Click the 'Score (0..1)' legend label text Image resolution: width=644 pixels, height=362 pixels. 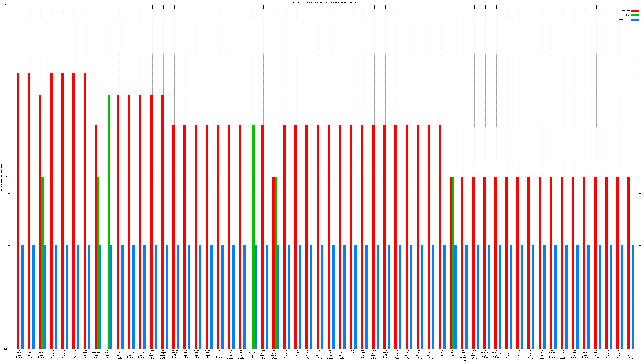click(624, 20)
